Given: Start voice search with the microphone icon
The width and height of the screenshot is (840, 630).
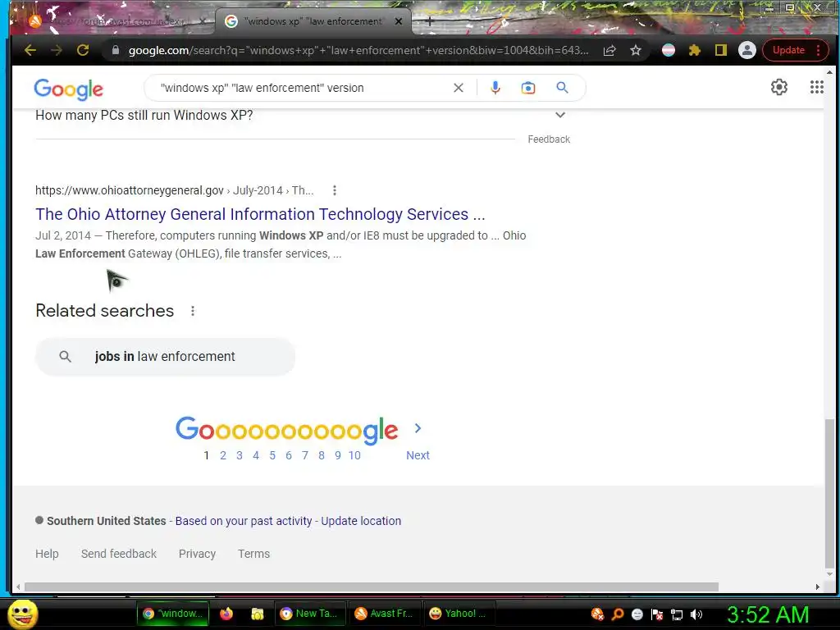Looking at the screenshot, I should 495,88.
